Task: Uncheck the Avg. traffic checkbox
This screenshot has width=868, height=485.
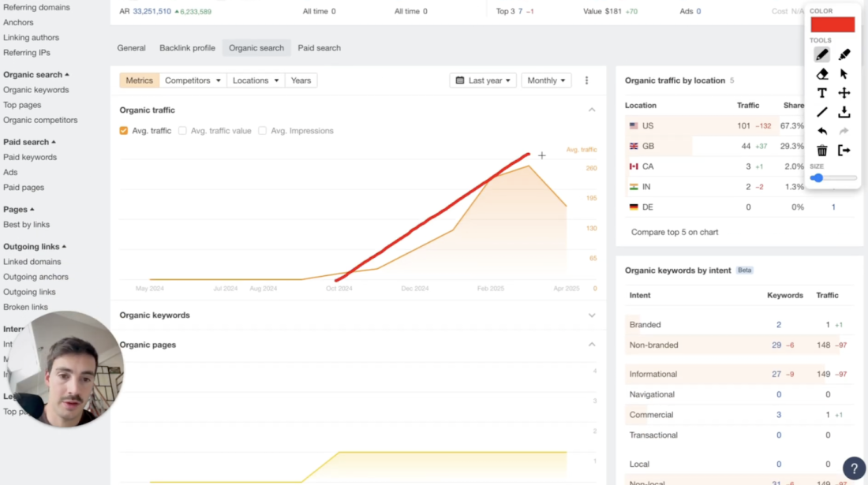Action: (x=124, y=131)
